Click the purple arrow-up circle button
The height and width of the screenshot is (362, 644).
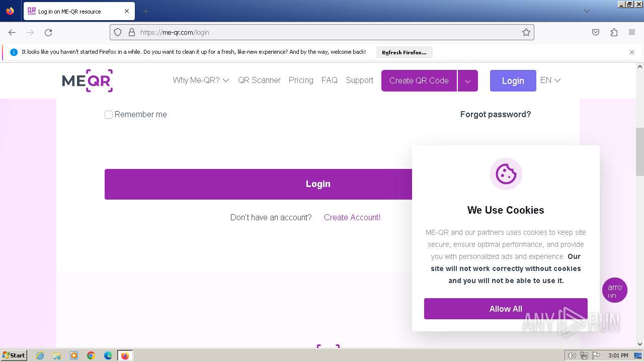click(x=615, y=290)
